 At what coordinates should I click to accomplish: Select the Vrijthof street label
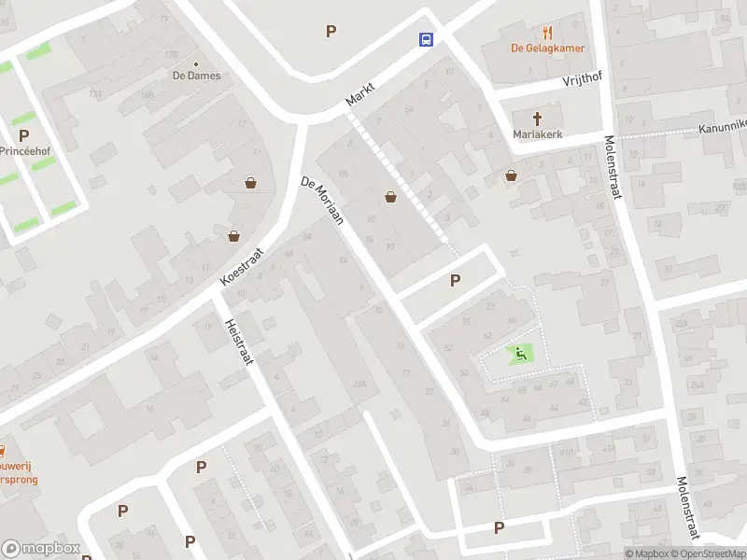[582, 78]
